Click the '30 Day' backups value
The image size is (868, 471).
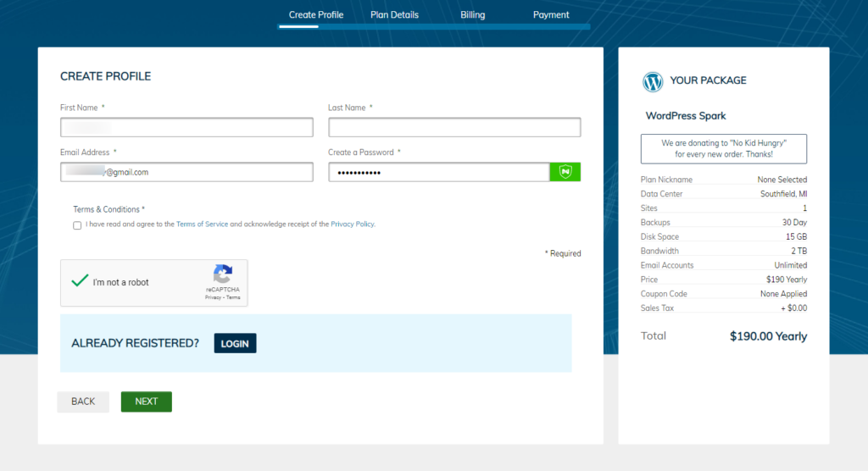pyautogui.click(x=794, y=223)
